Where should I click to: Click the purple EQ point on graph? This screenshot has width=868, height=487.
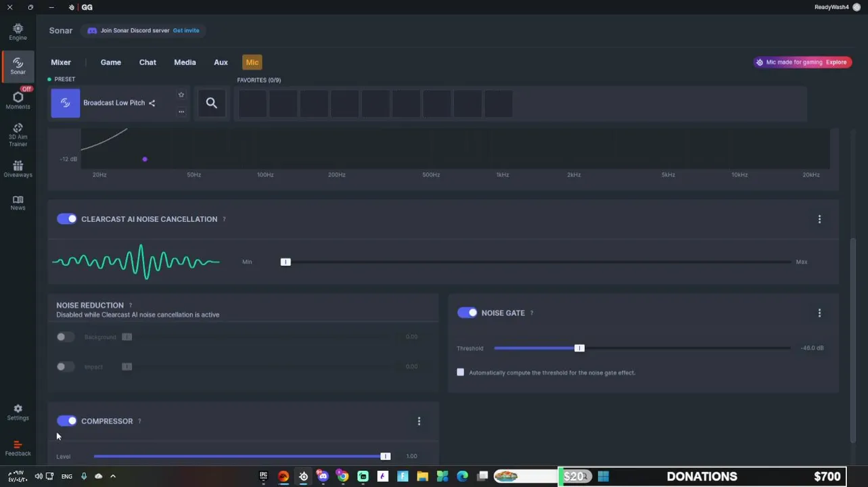[145, 160]
